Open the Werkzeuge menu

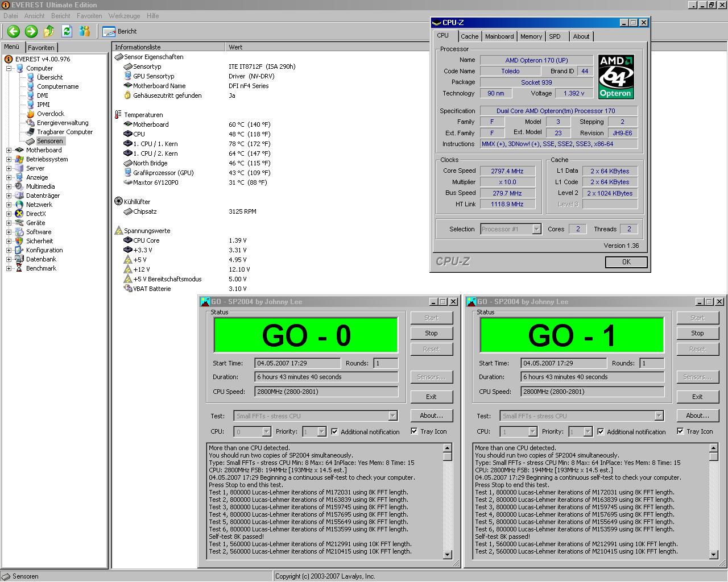(124, 16)
